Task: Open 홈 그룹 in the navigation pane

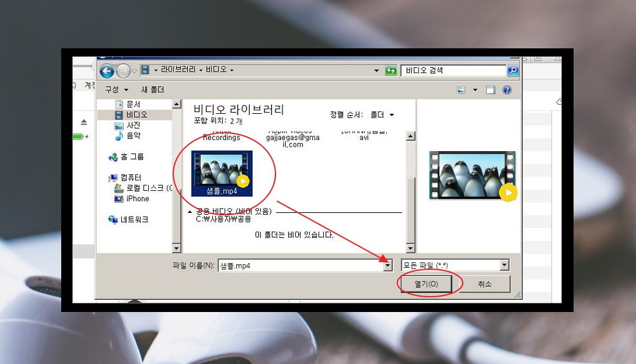Action: (132, 157)
